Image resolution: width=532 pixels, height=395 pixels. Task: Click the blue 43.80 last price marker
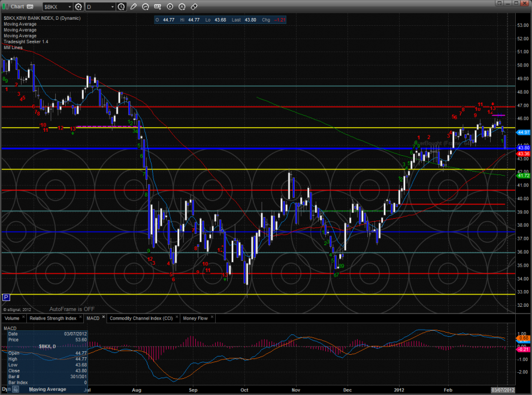(x=523, y=147)
